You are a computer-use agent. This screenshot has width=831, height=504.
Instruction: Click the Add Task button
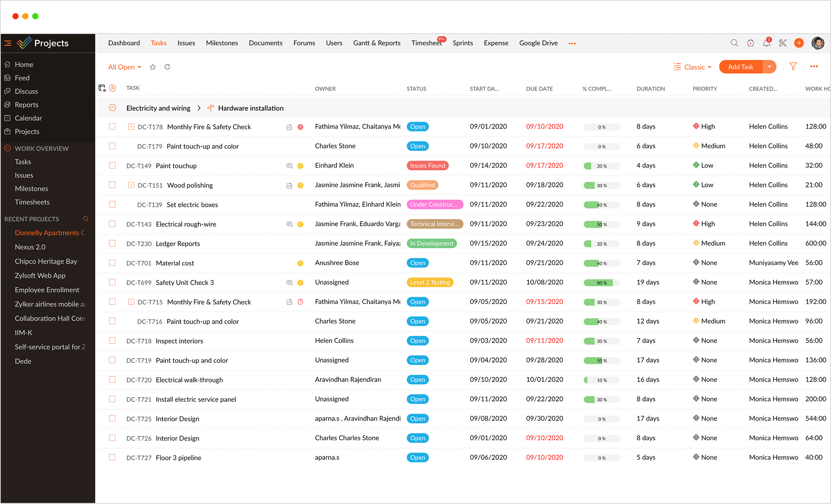tap(740, 66)
